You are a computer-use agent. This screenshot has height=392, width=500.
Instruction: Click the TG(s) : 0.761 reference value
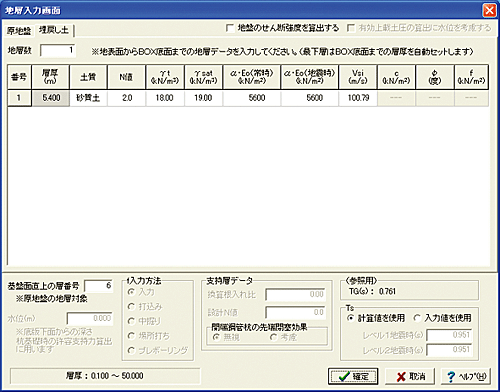(x=372, y=292)
